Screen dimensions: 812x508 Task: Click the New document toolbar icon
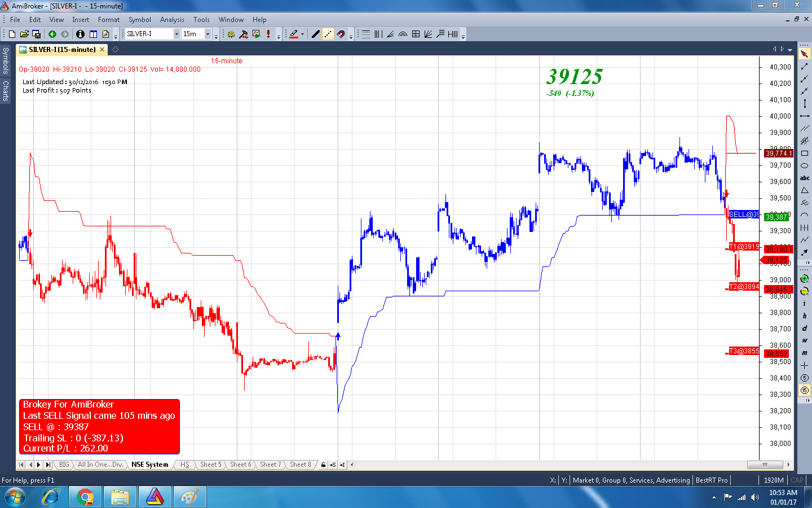point(12,34)
